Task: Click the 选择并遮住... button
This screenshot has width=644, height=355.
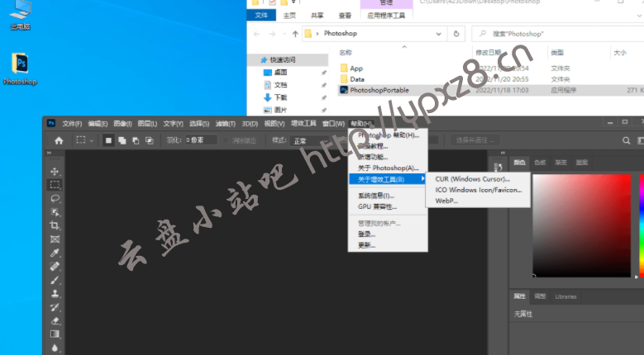Action: (x=475, y=140)
